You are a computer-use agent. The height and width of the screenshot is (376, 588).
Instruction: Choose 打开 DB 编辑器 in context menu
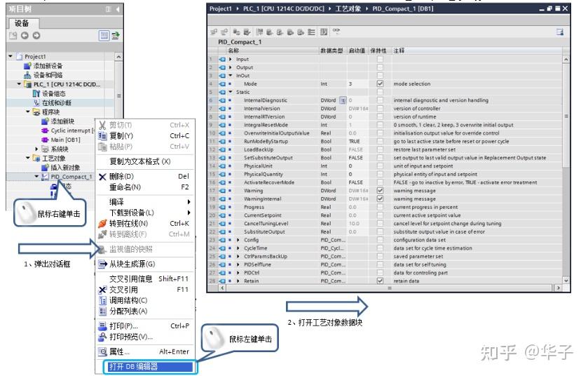click(x=150, y=367)
